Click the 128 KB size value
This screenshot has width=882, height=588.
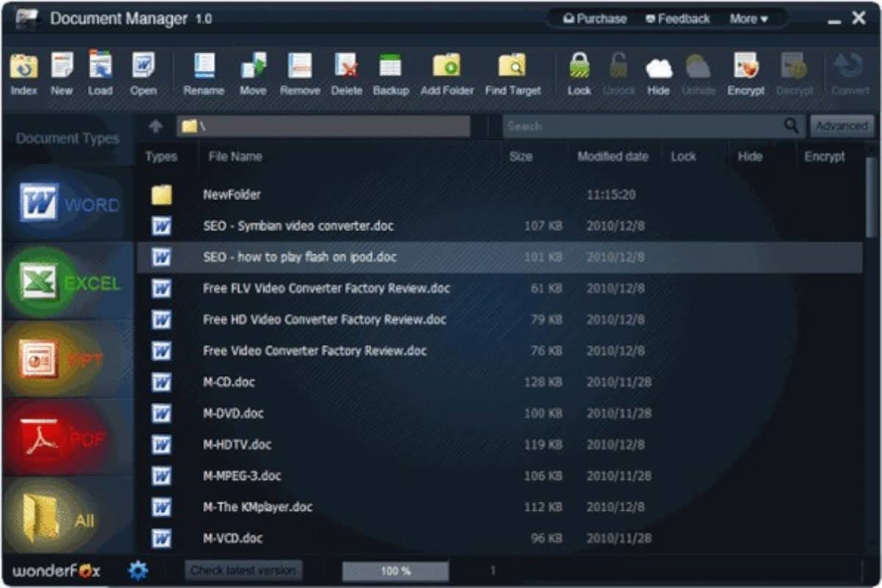coord(543,382)
